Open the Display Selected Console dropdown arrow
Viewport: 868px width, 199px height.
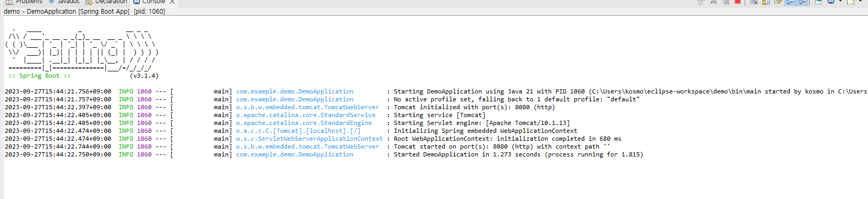(840, 2)
